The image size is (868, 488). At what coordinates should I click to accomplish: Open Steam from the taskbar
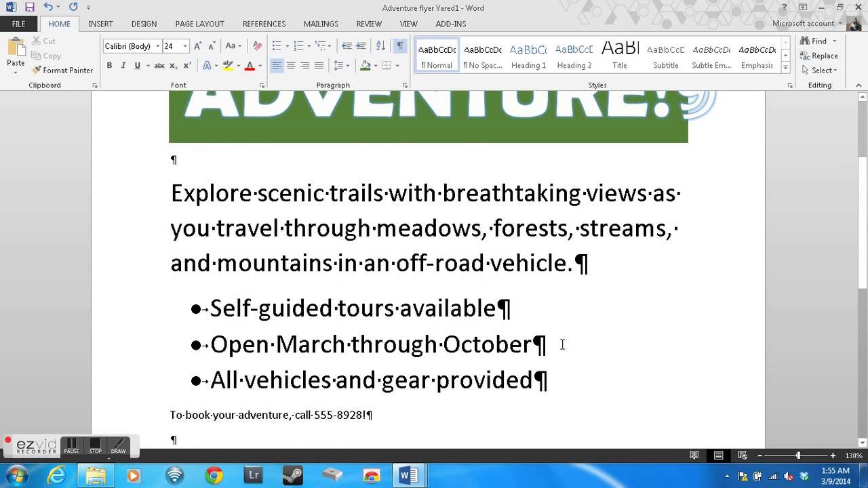click(293, 476)
